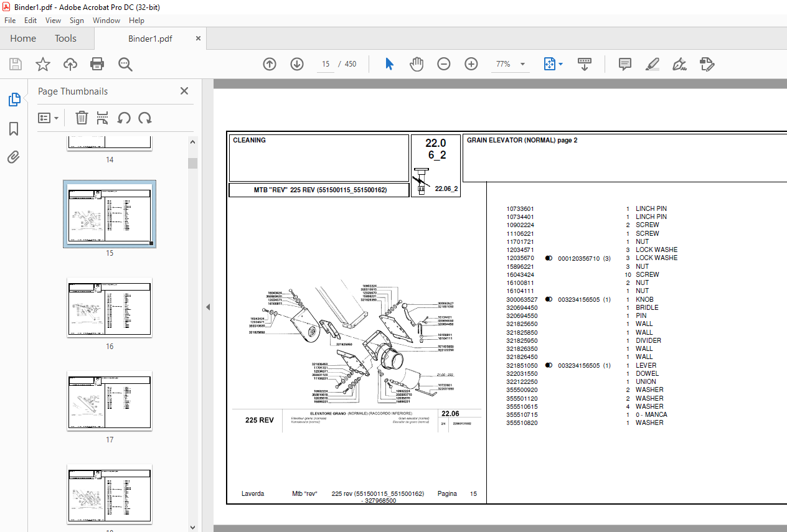Open Bookmarks sidebar panel
The image size is (787, 532).
click(14, 129)
